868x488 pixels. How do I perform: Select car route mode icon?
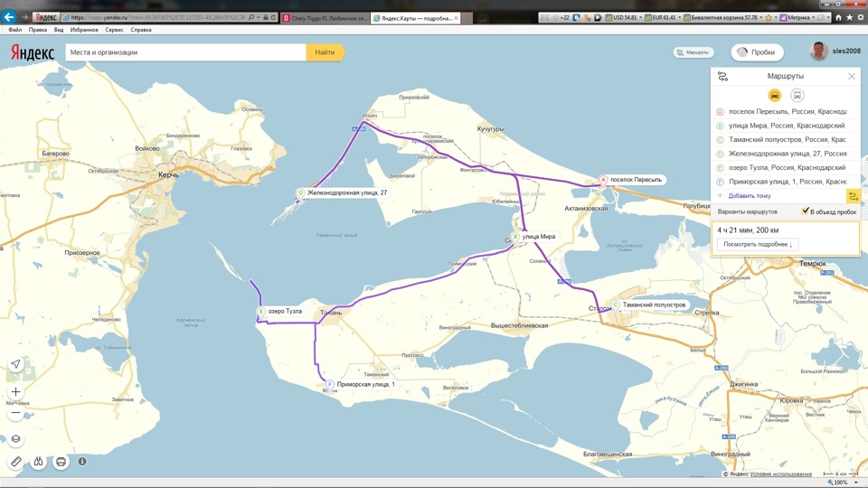pos(775,95)
